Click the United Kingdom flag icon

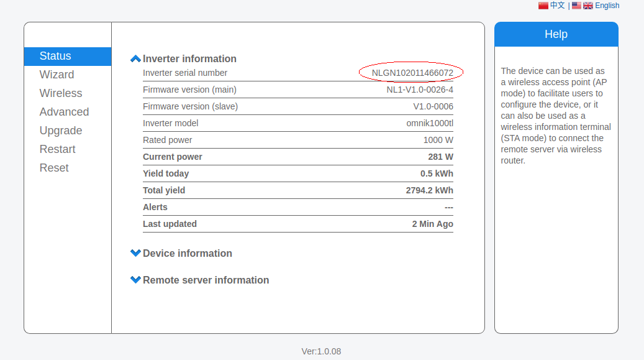point(587,6)
